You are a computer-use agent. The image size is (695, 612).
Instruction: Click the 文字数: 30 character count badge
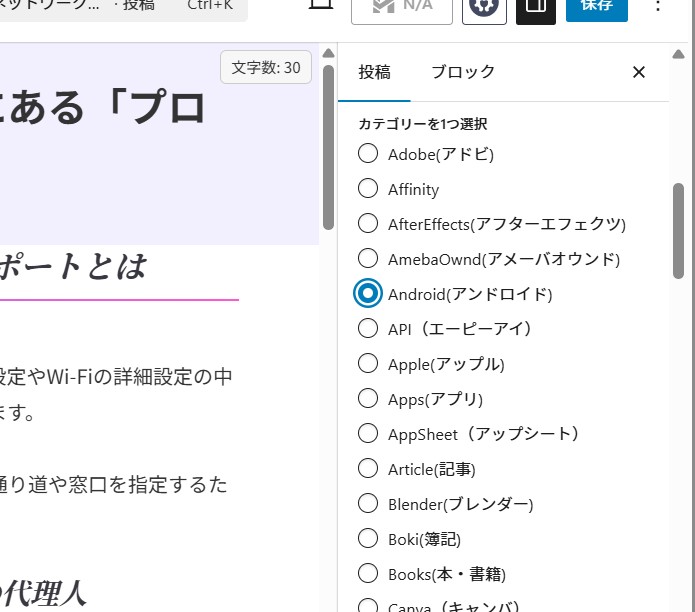click(266, 68)
